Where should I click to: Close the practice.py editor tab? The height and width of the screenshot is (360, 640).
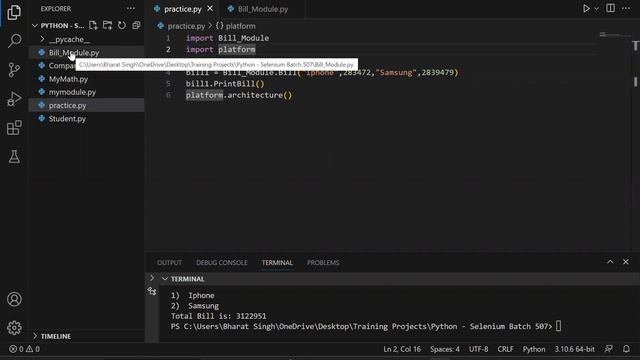click(x=210, y=9)
